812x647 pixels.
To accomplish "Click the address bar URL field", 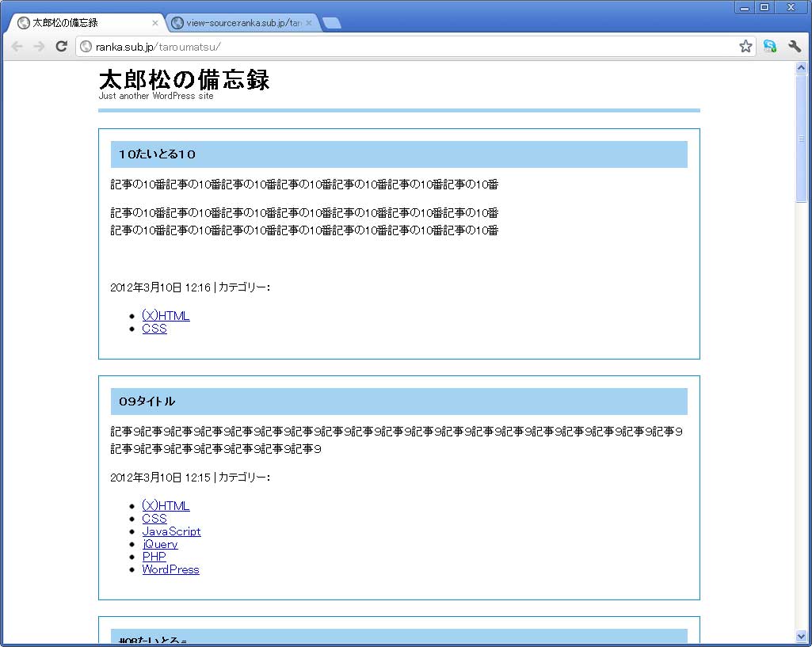I will (414, 47).
